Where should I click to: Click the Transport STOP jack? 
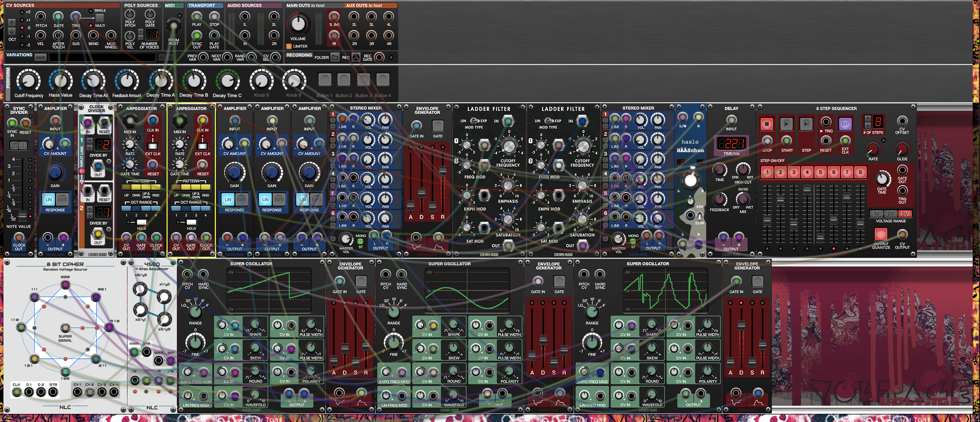point(214,17)
